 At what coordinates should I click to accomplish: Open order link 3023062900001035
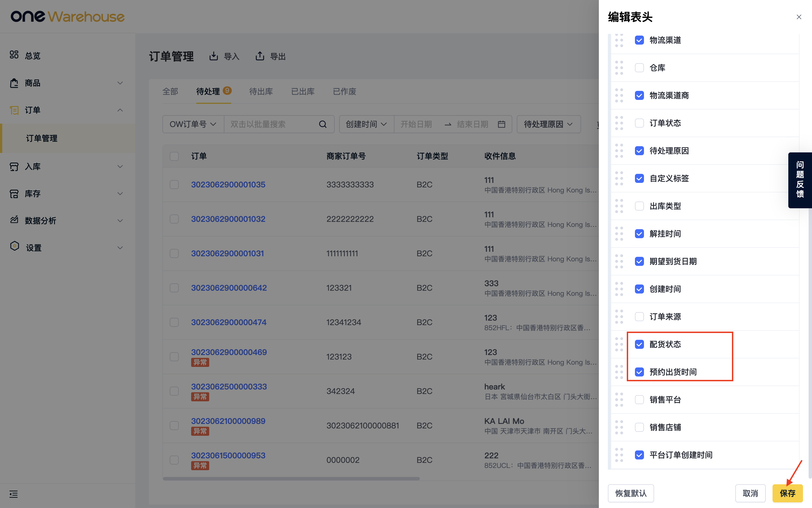pyautogui.click(x=228, y=185)
